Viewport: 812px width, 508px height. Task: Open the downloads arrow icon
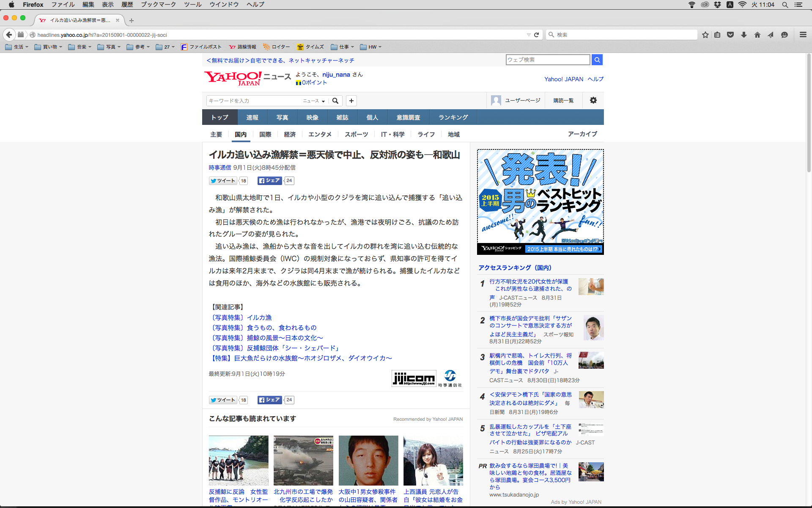coord(743,35)
